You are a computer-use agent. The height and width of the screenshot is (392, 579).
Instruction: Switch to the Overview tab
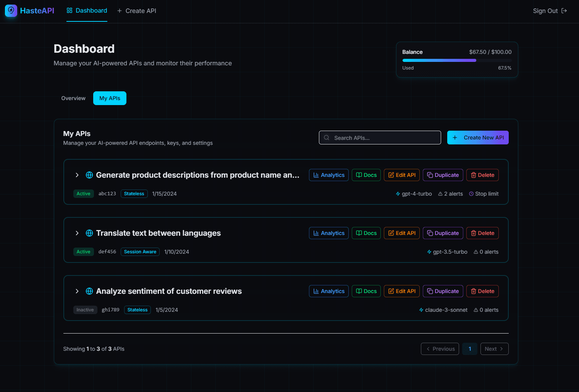(x=73, y=98)
